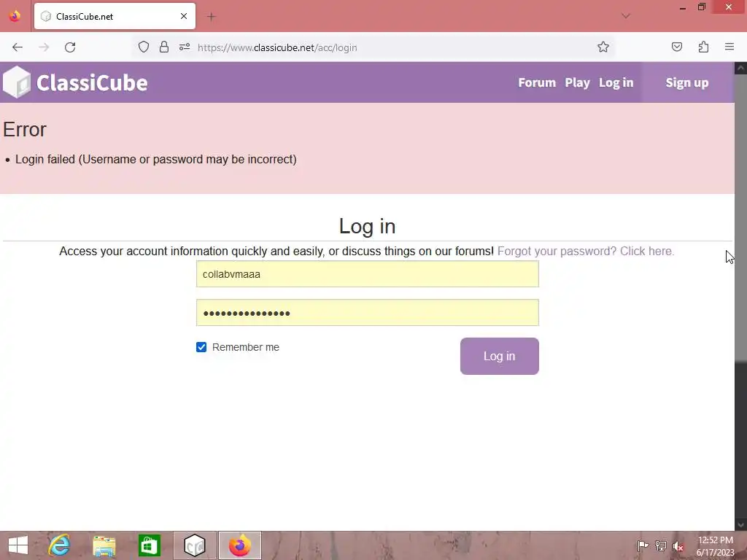Launch Internet Explorer from taskbar

tap(59, 545)
